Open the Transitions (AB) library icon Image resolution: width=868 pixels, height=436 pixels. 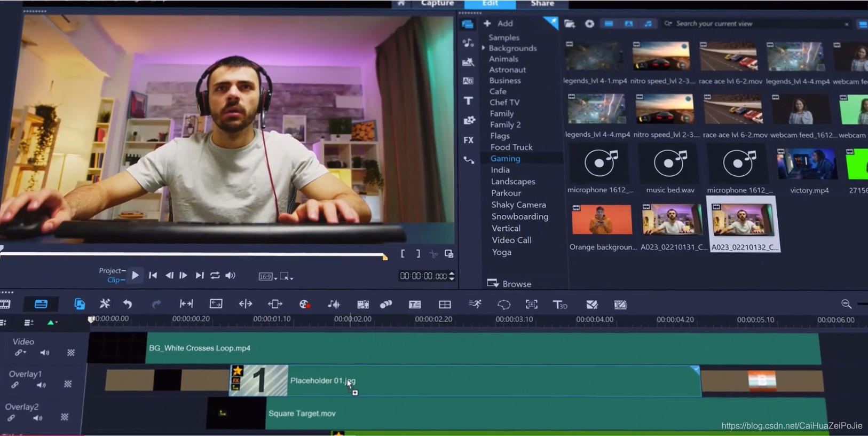click(468, 81)
